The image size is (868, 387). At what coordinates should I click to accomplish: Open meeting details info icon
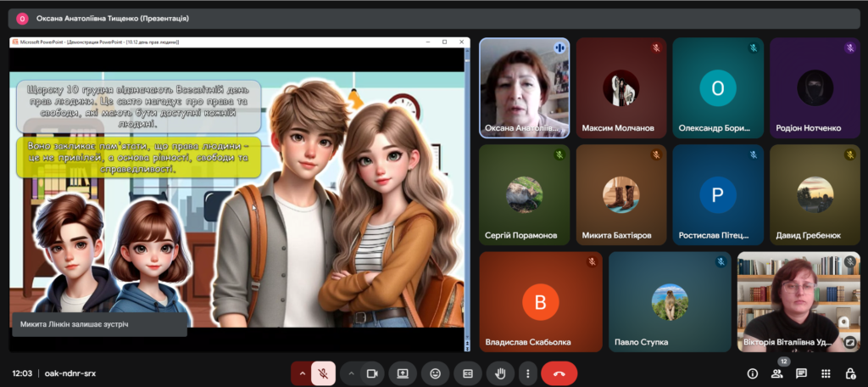[752, 373]
